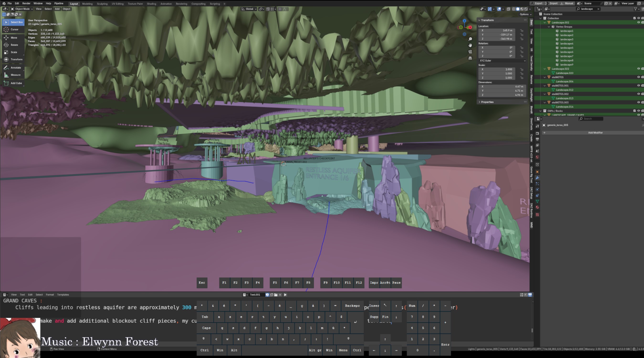Toggle the camera view icon
The width and height of the screenshot is (644, 358).
(470, 52)
